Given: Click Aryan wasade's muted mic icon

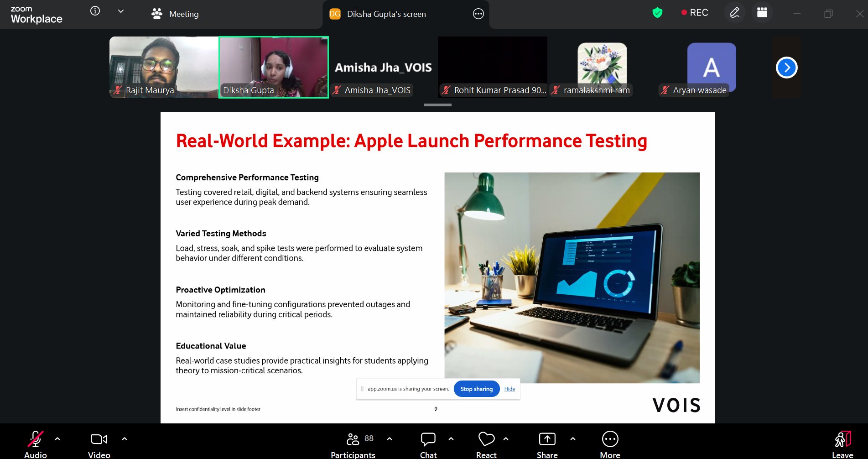Looking at the screenshot, I should point(665,90).
